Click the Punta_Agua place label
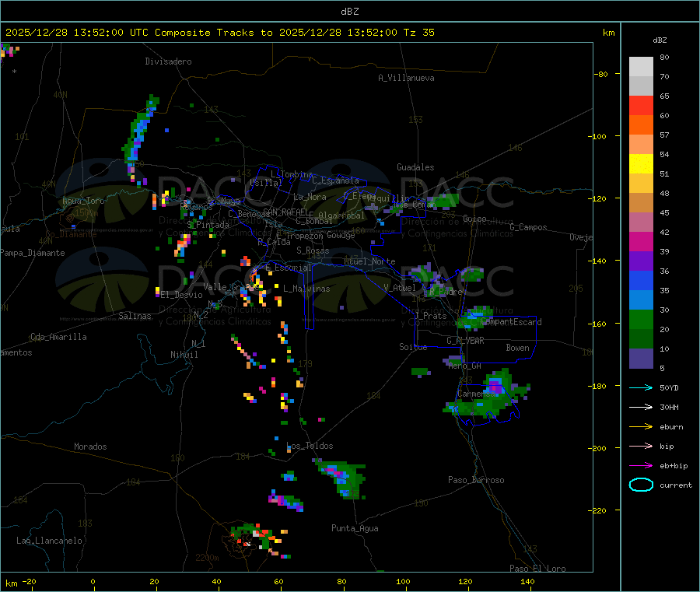 (x=355, y=528)
